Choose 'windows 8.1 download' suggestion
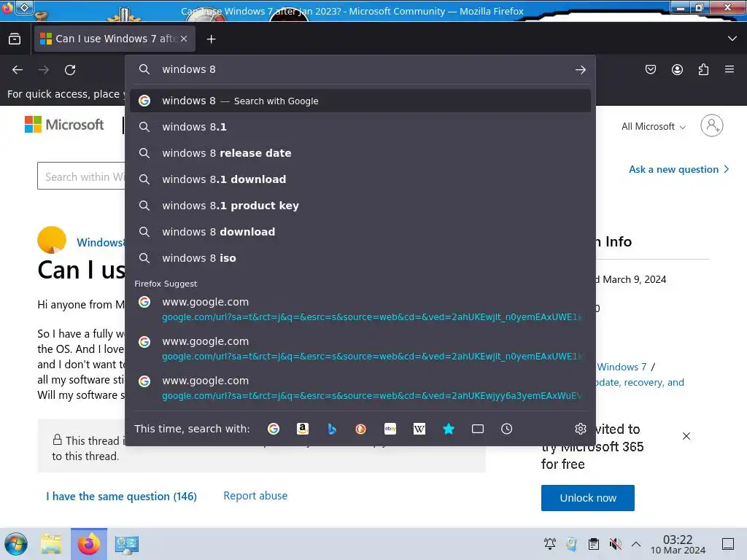 360,179
